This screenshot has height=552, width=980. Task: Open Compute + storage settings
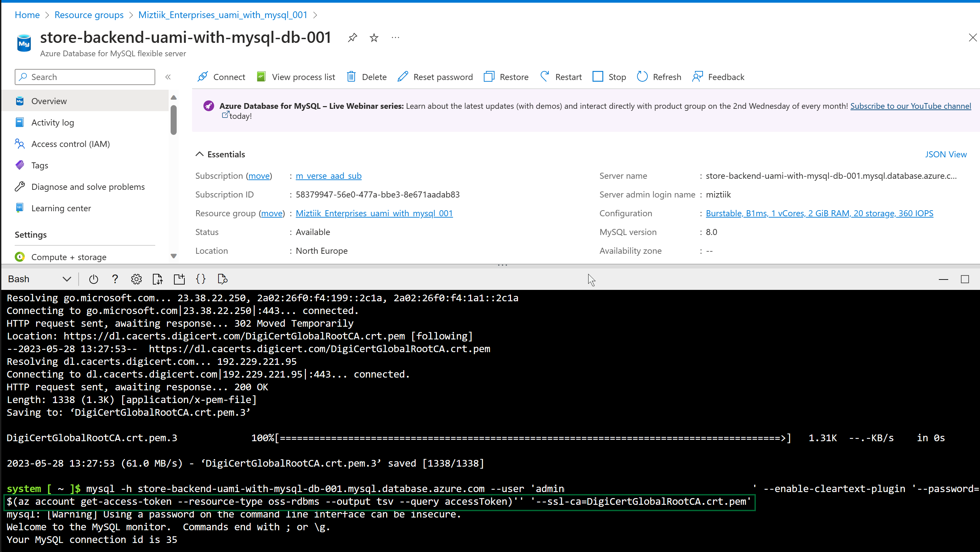tap(69, 256)
